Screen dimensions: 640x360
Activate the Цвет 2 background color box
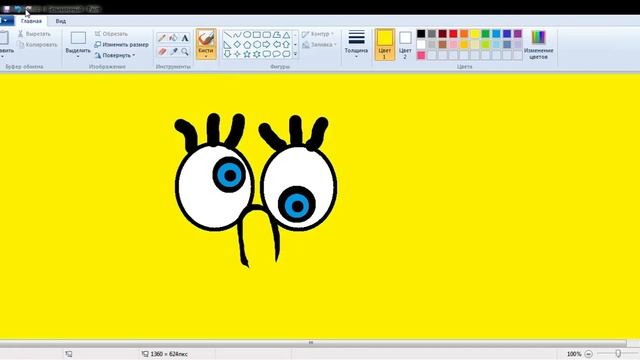[405, 44]
